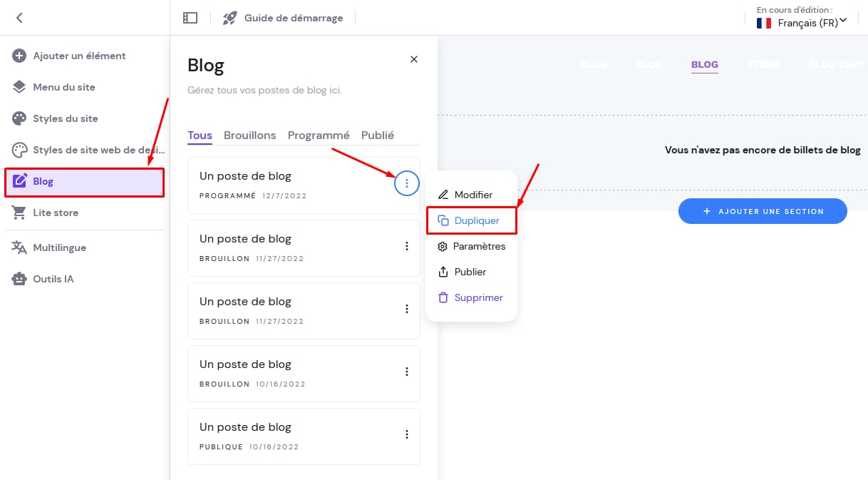Open the Lite store cart icon

pos(19,213)
